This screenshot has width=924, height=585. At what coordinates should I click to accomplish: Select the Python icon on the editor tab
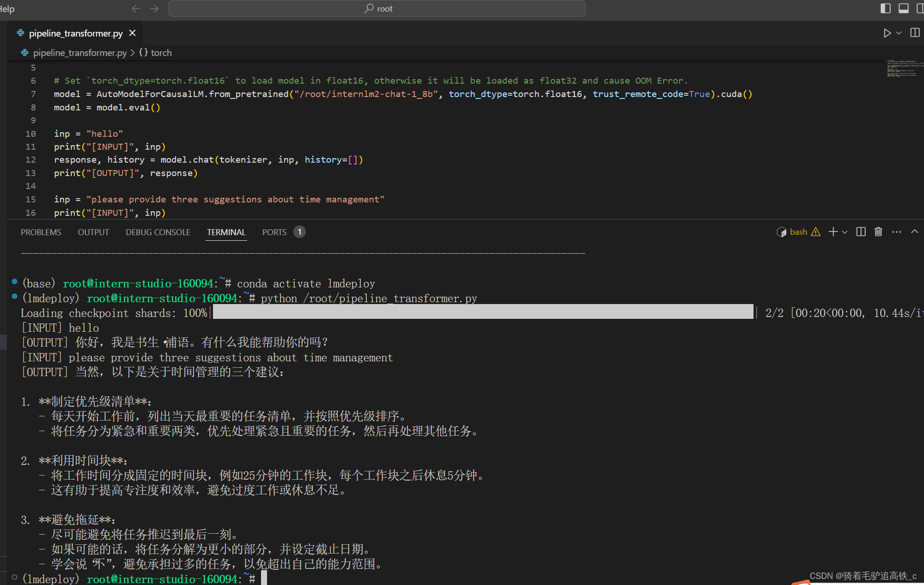[x=20, y=33]
